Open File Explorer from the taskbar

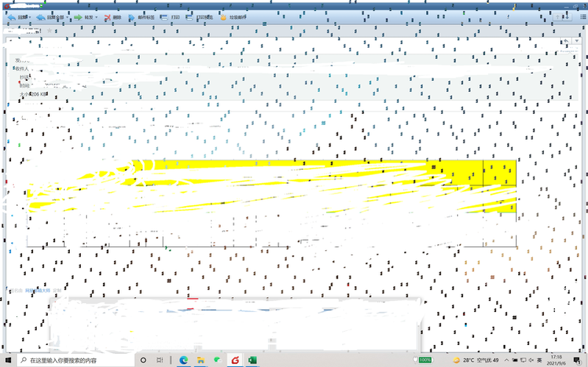[200, 360]
